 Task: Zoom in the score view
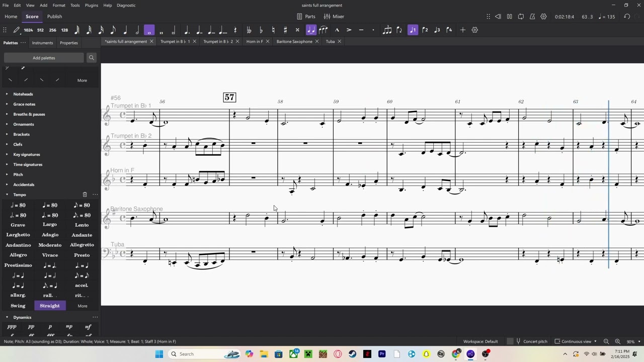pos(617,341)
